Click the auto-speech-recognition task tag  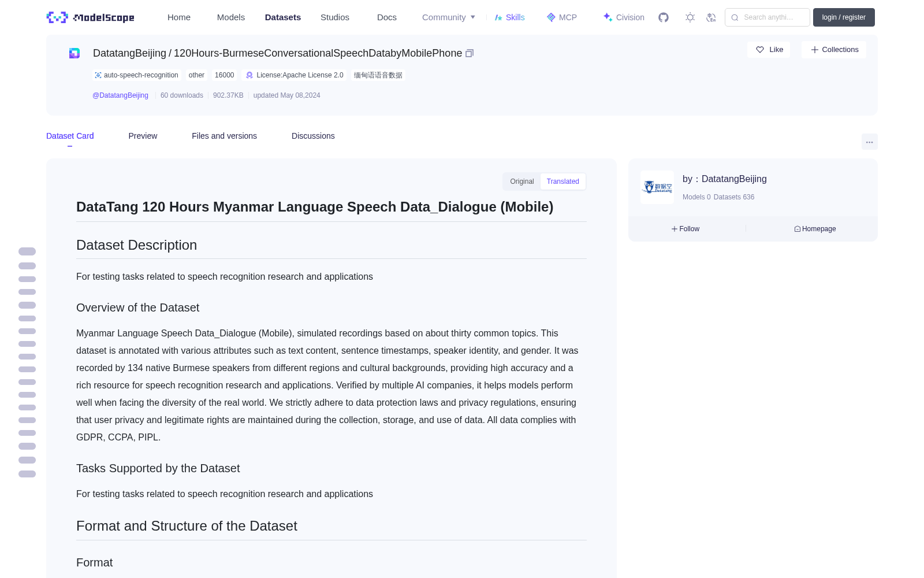[x=137, y=75]
